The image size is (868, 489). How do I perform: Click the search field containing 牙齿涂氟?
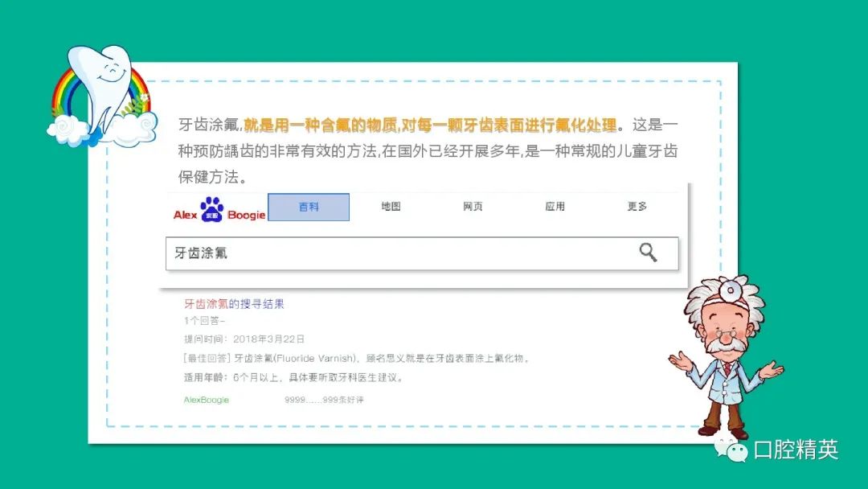pos(422,253)
